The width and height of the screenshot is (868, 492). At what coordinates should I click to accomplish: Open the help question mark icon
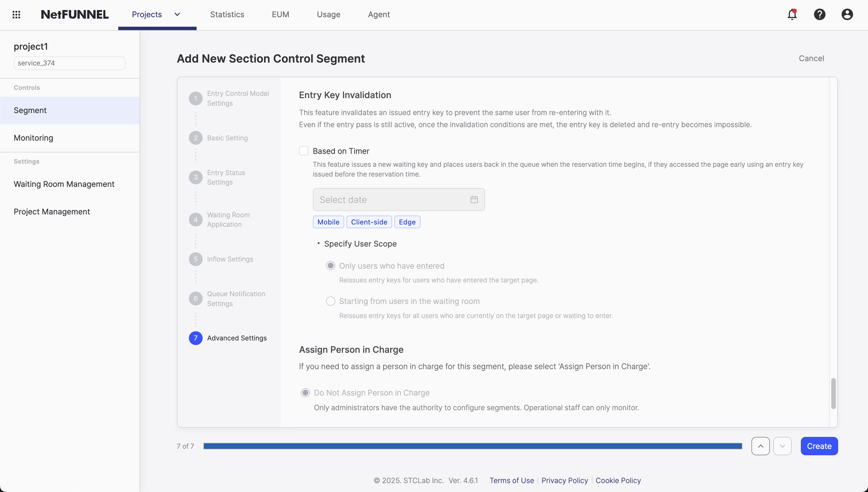click(x=819, y=15)
